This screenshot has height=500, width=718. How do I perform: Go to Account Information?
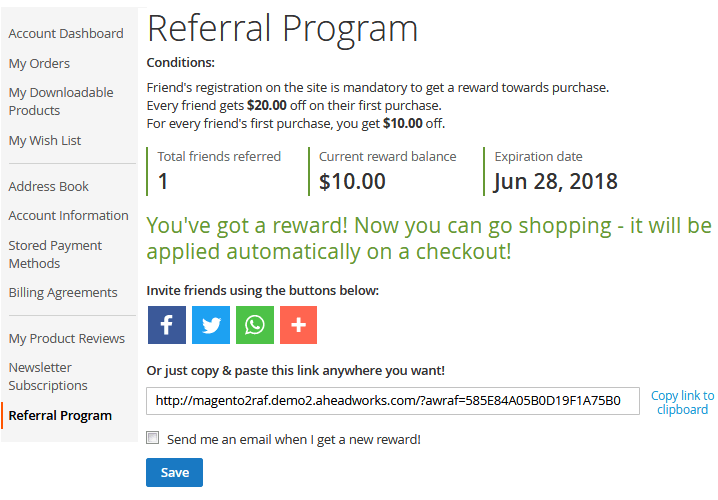68,215
